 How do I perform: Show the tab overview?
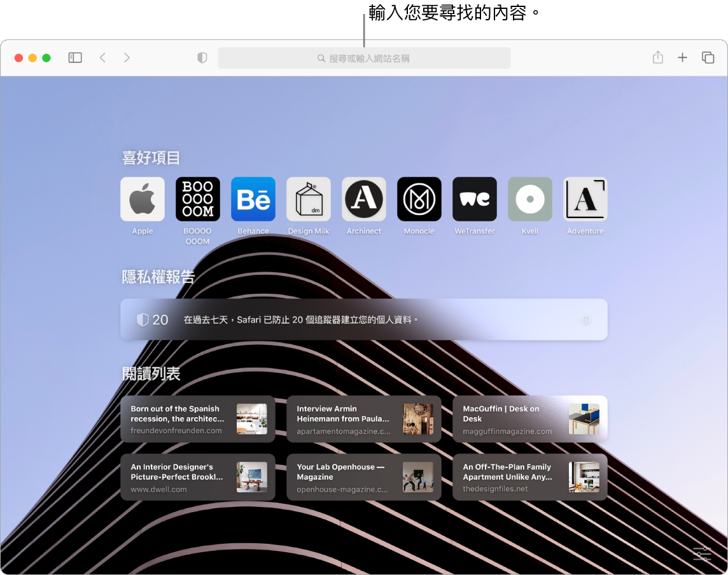pyautogui.click(x=708, y=57)
